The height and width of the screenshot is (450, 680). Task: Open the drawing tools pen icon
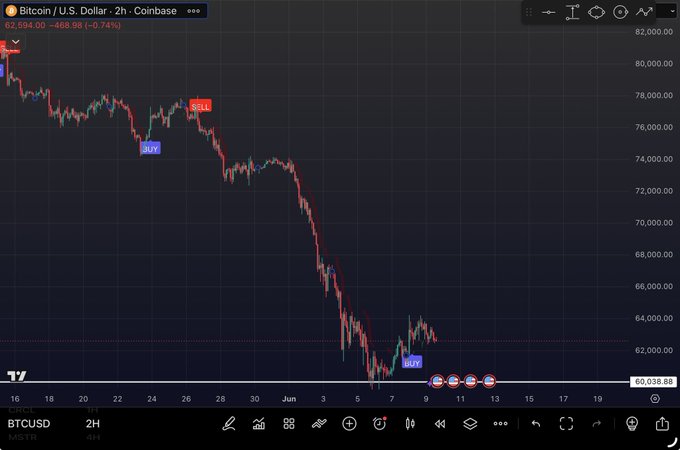(229, 424)
